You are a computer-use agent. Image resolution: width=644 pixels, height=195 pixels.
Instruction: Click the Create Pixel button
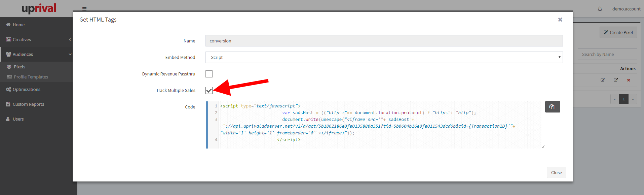(618, 32)
